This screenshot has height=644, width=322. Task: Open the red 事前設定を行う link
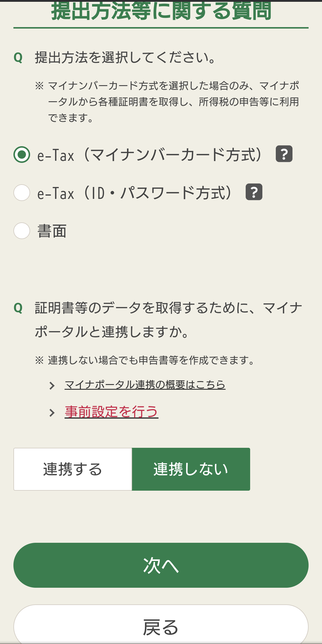click(112, 412)
